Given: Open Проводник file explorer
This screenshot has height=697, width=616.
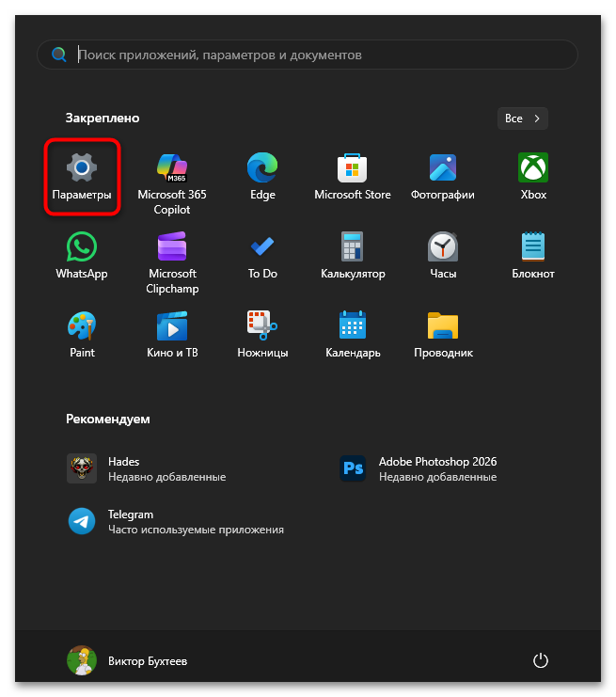Looking at the screenshot, I should point(443,335).
